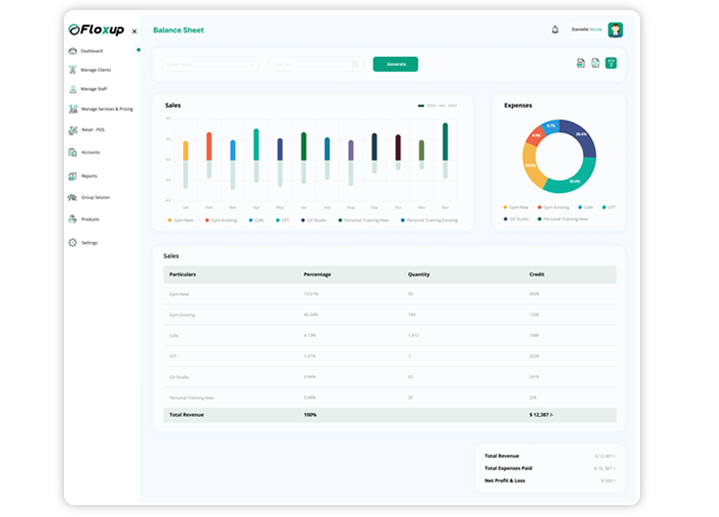Go to Reports in the sidebar
Viewport: 719px width, 517px height.
point(89,176)
